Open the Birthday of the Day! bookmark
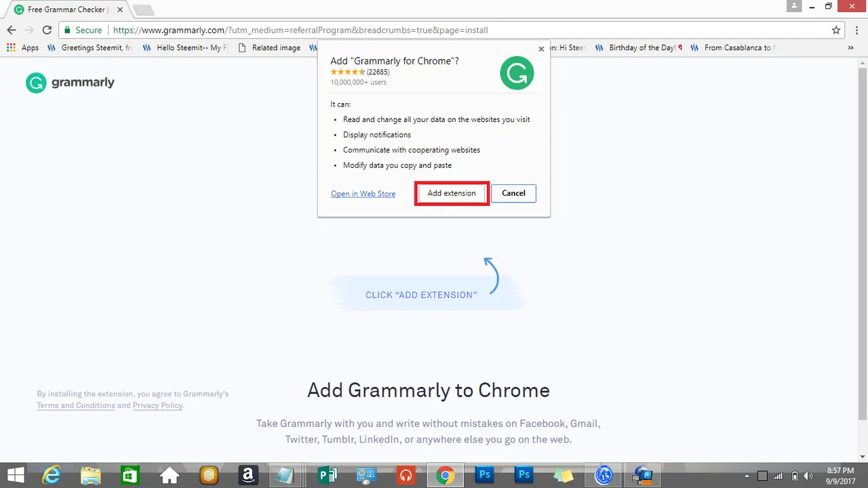This screenshot has height=488, width=868. coord(638,48)
